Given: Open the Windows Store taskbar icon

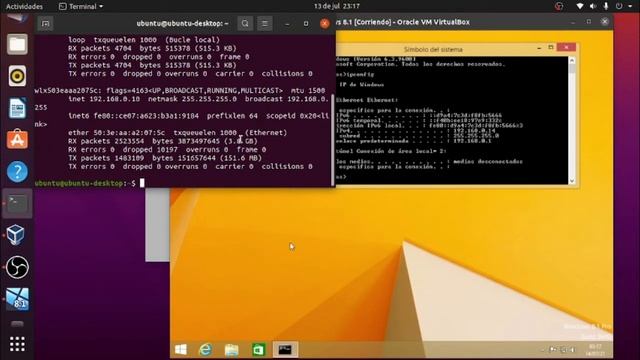Looking at the screenshot, I should click(x=258, y=349).
